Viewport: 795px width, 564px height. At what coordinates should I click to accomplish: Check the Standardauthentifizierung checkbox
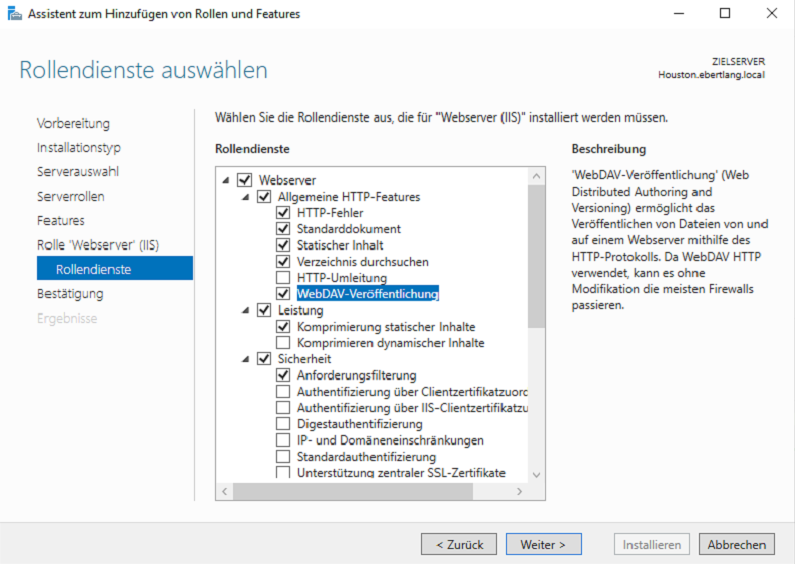tap(283, 456)
